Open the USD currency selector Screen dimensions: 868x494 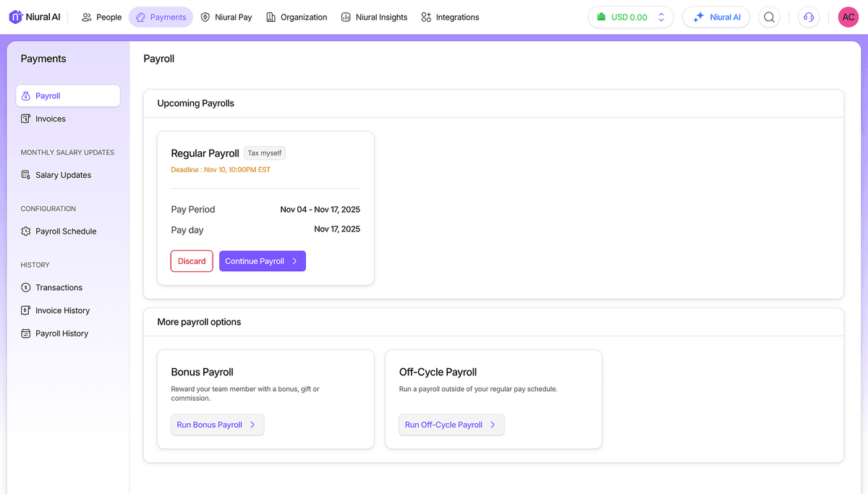pos(629,17)
